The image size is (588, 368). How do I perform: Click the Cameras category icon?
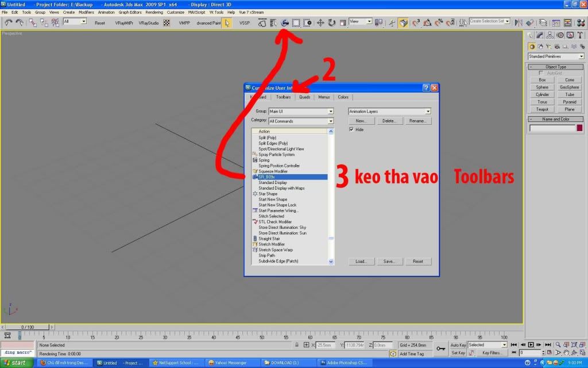pyautogui.click(x=557, y=47)
